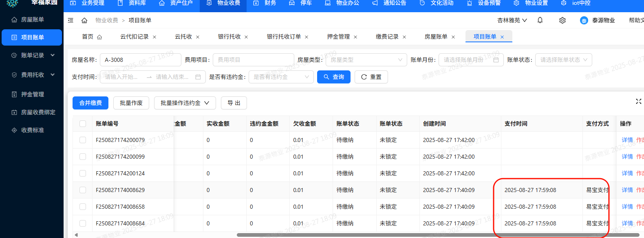The height and width of the screenshot is (238, 644).
Task: Click the 合并缴费 button
Action: tap(90, 103)
